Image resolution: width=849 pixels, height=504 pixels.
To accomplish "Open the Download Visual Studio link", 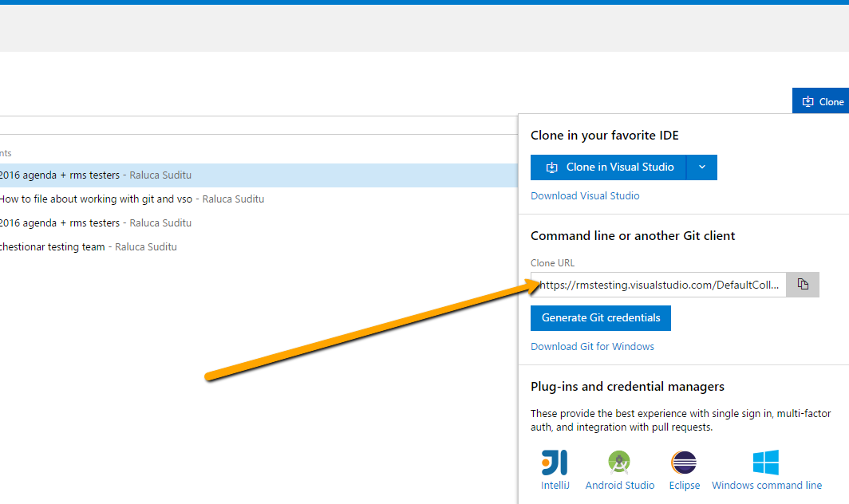I will (585, 196).
